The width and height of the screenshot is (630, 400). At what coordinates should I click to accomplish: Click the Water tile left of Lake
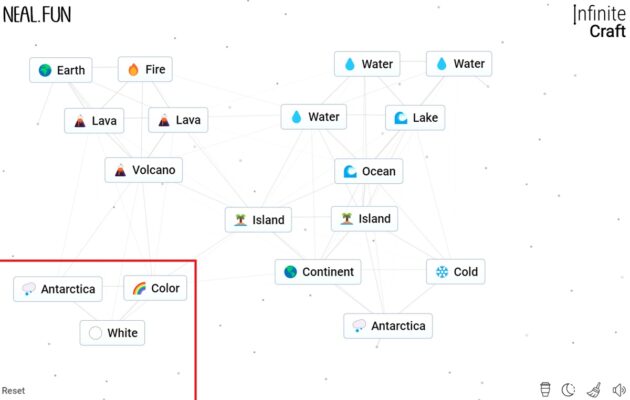pos(314,117)
